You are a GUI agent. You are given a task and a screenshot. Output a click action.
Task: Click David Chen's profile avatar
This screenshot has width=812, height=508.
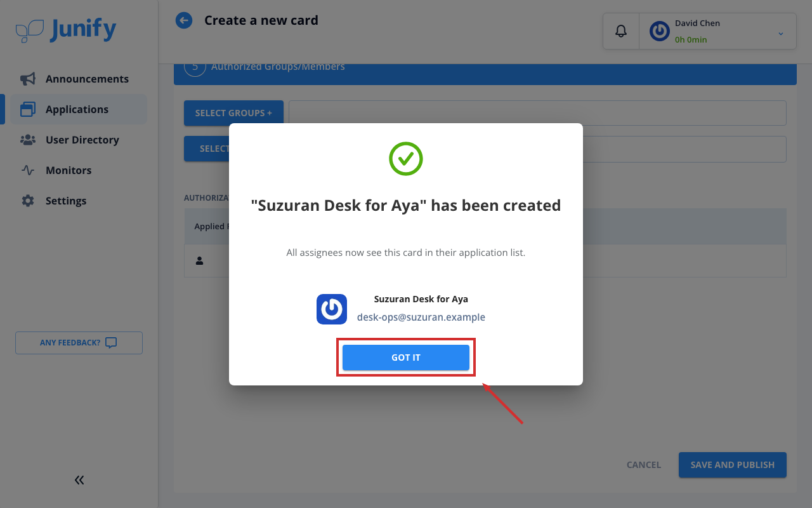(660, 31)
